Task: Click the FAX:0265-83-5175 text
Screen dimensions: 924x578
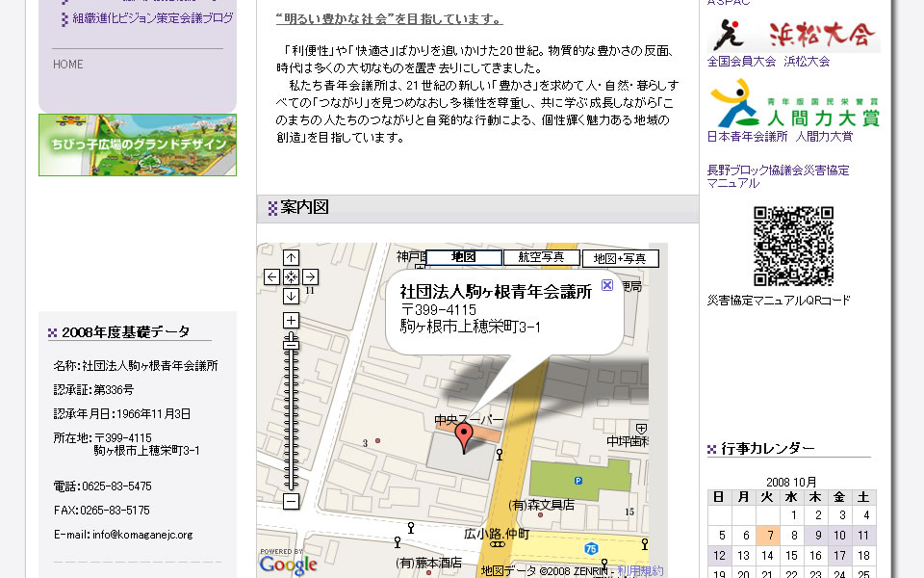Action: (101, 511)
